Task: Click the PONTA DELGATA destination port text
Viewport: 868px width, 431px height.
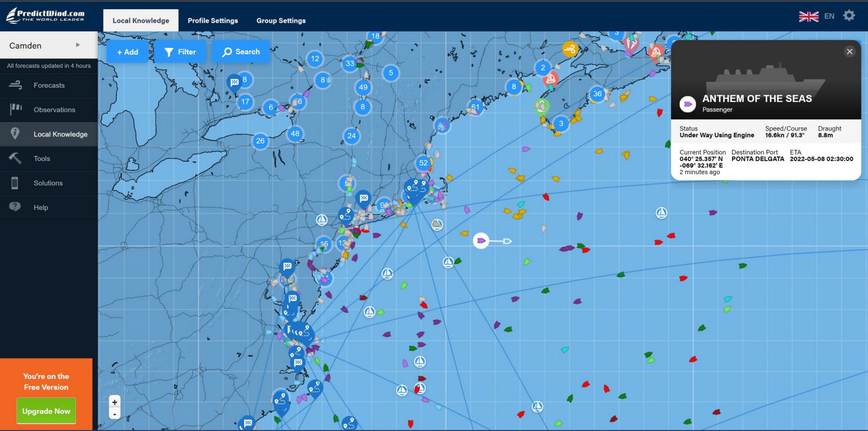Action: (x=757, y=159)
